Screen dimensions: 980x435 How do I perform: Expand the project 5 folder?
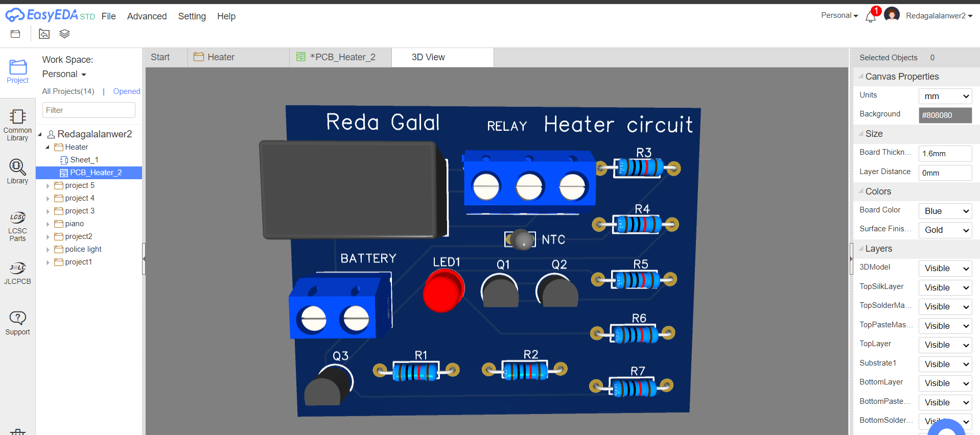(48, 186)
